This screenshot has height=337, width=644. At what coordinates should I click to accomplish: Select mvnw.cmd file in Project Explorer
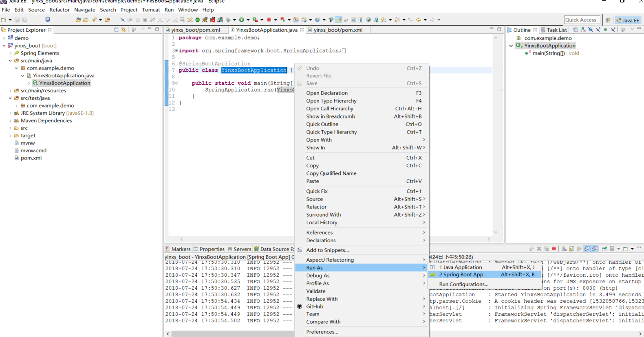pyautogui.click(x=33, y=151)
